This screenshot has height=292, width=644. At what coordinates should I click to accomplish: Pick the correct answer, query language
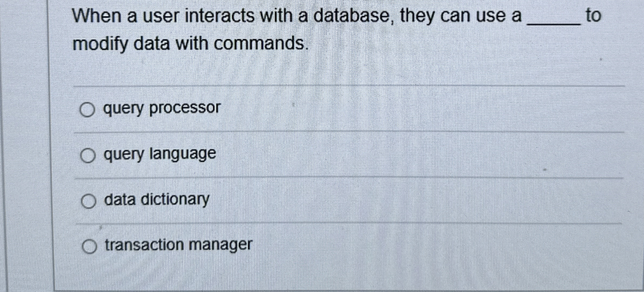pos(87,155)
